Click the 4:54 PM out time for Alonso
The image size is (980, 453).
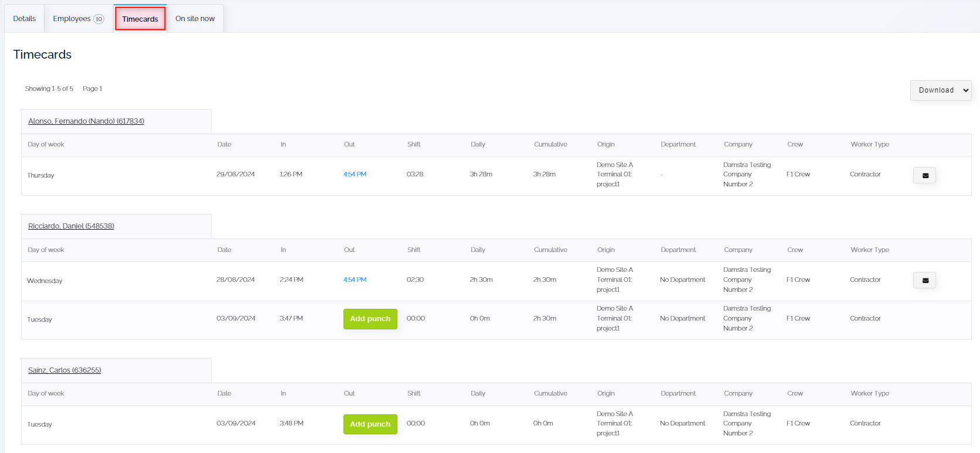click(355, 175)
